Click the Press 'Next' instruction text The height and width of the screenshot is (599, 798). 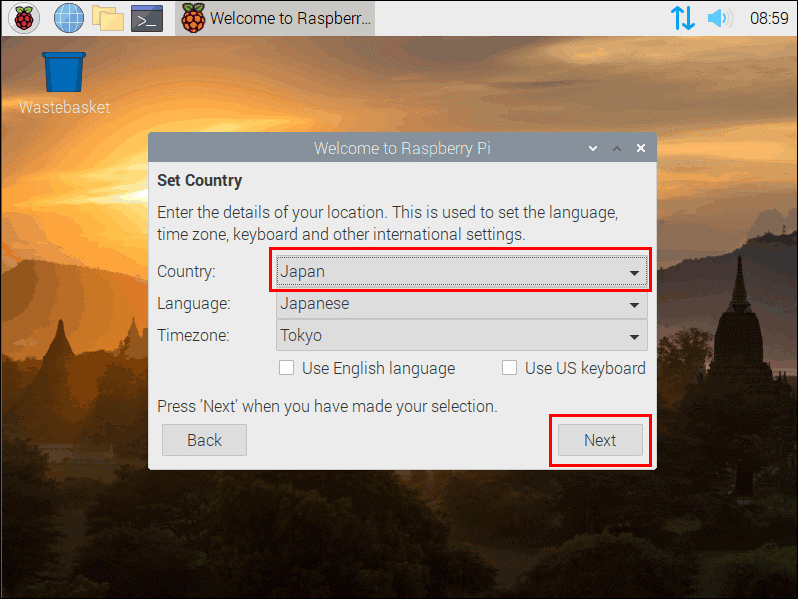coord(327,406)
